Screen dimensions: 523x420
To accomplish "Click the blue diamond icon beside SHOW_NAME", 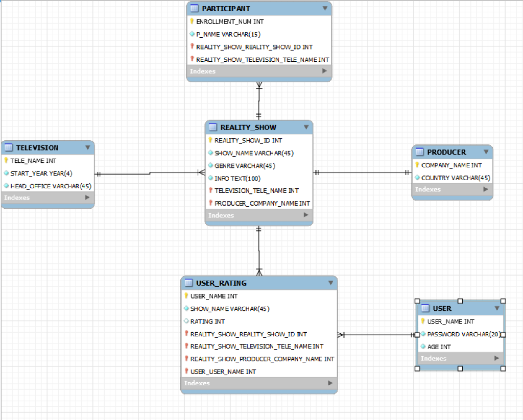I will pos(209,153).
